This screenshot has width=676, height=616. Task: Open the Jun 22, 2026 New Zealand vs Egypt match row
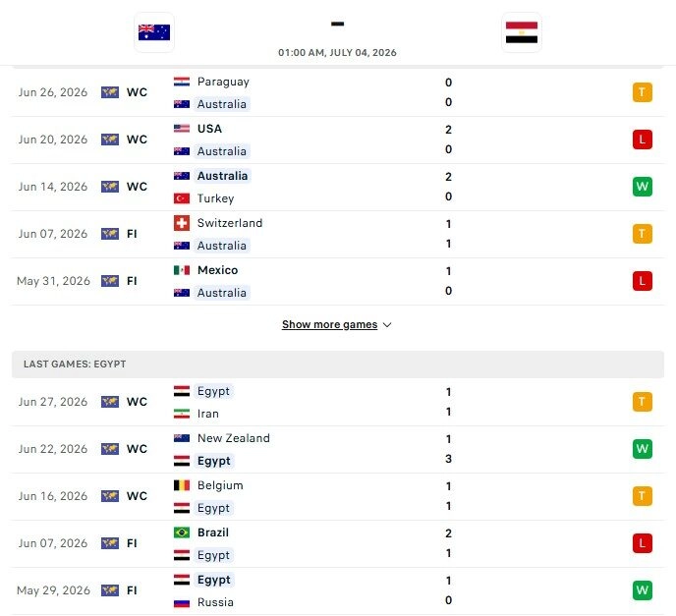point(338,449)
